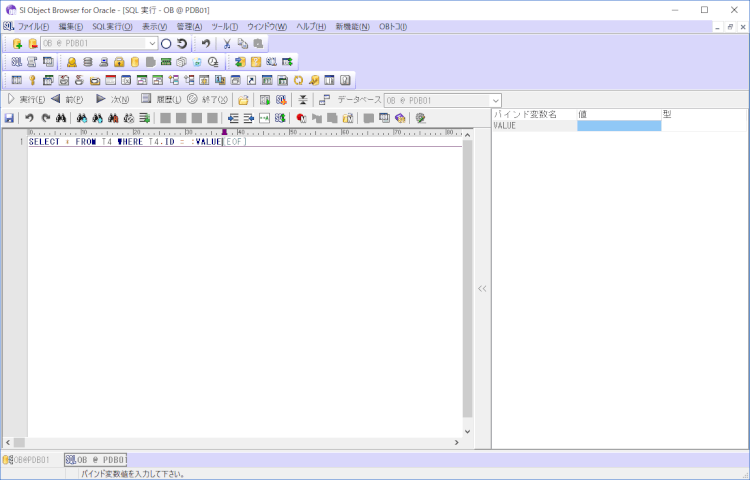Click the increase indent icon
This screenshot has width=750, height=480.
pos(249,118)
